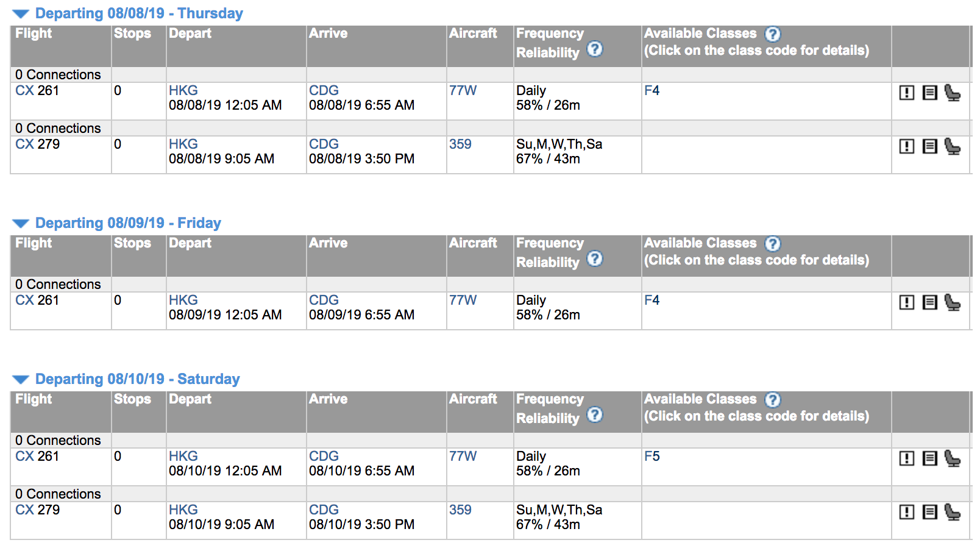Click flight alert icon for Thursday's CX 279
Image resolution: width=980 pixels, height=551 pixels.
(907, 146)
